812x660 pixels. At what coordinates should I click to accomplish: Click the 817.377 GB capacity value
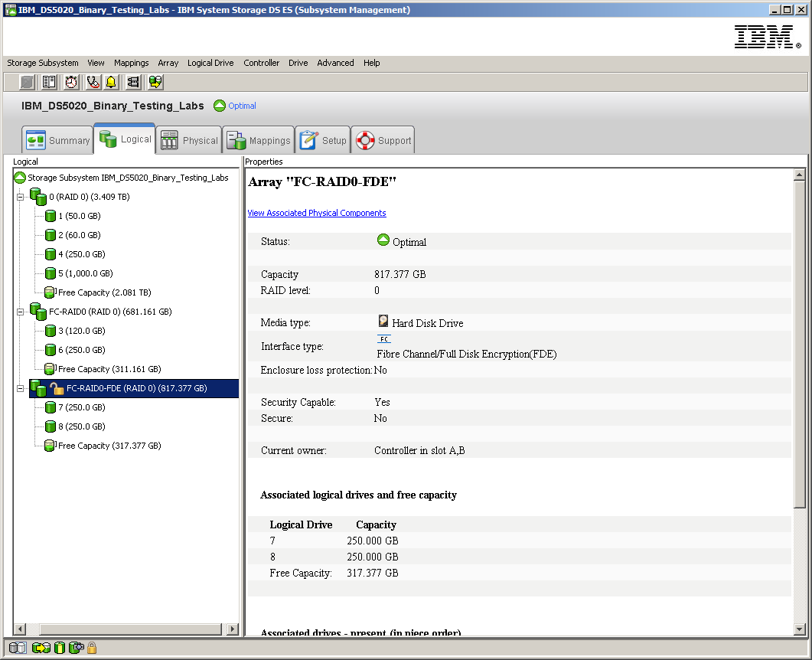399,275
